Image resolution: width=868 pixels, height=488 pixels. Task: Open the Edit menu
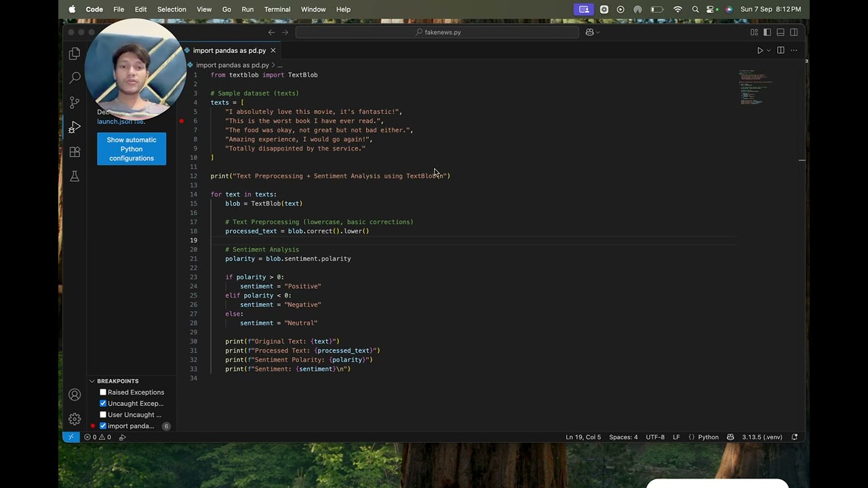coord(140,9)
